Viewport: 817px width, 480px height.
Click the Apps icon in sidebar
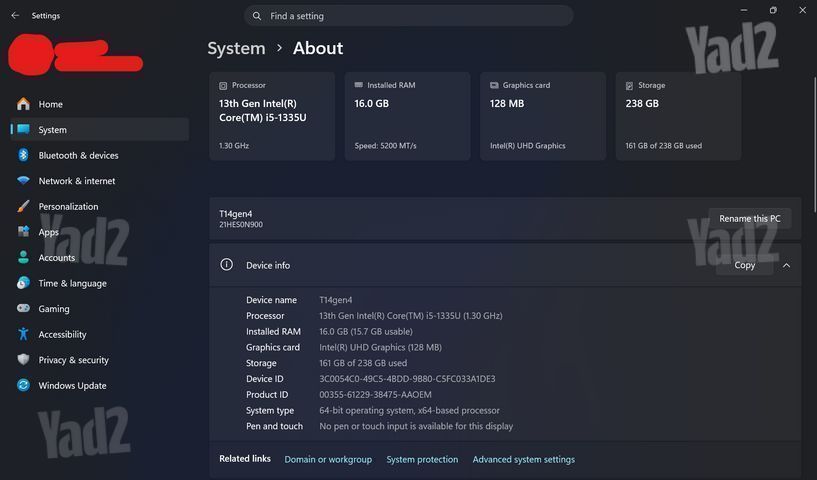pyautogui.click(x=23, y=231)
